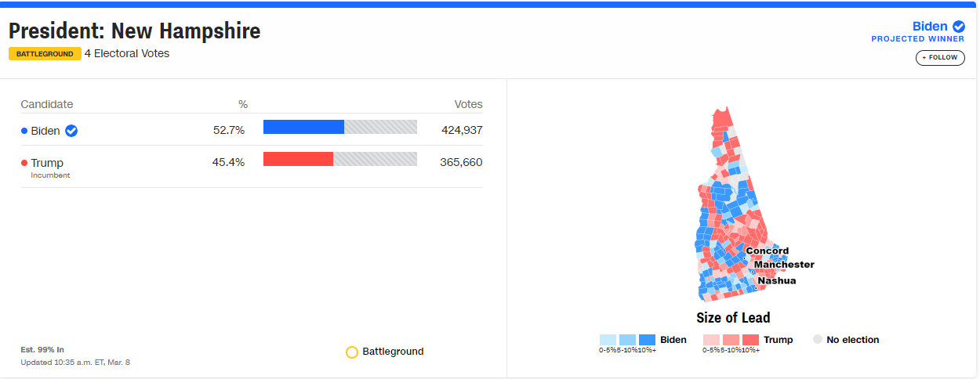Select the Biden 0-5% lead legend swatch
Viewport: 980px width, 379px height.
(x=608, y=340)
